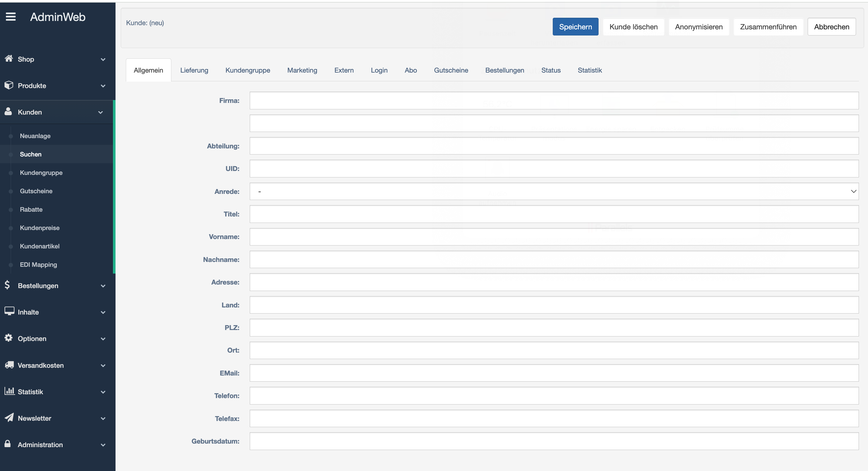This screenshot has width=868, height=471.
Task: Expand the Produkte menu chevron
Action: 103,86
